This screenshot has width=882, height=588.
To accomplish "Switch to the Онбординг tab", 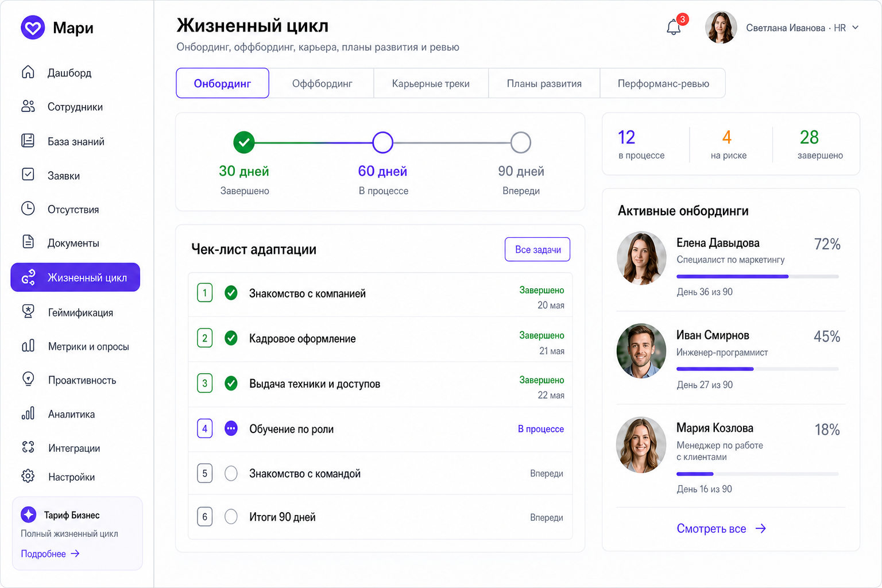I will pyautogui.click(x=222, y=83).
